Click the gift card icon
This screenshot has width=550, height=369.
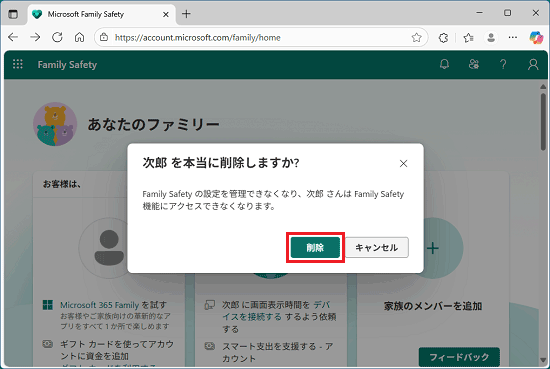point(48,344)
